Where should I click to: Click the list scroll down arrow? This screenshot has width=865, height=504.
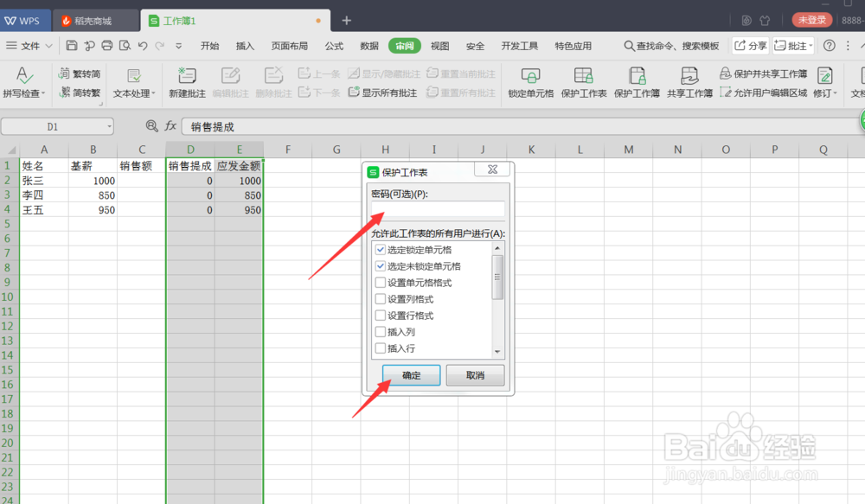497,351
